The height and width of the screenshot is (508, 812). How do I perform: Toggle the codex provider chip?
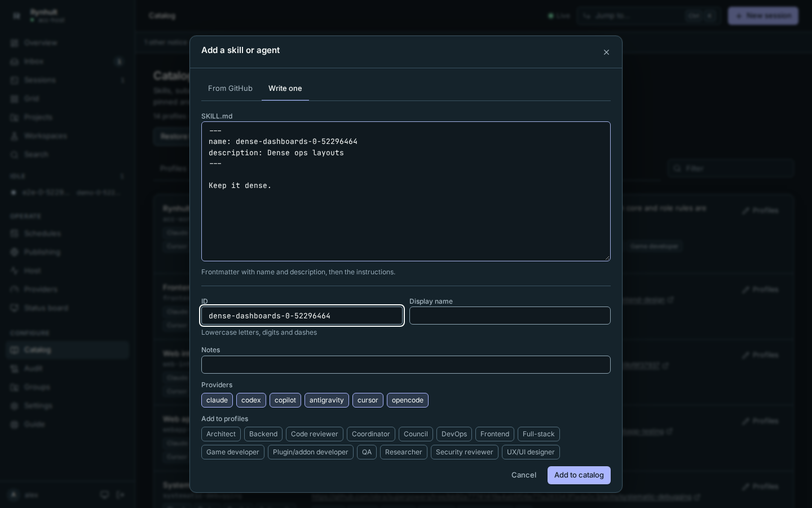coord(251,400)
